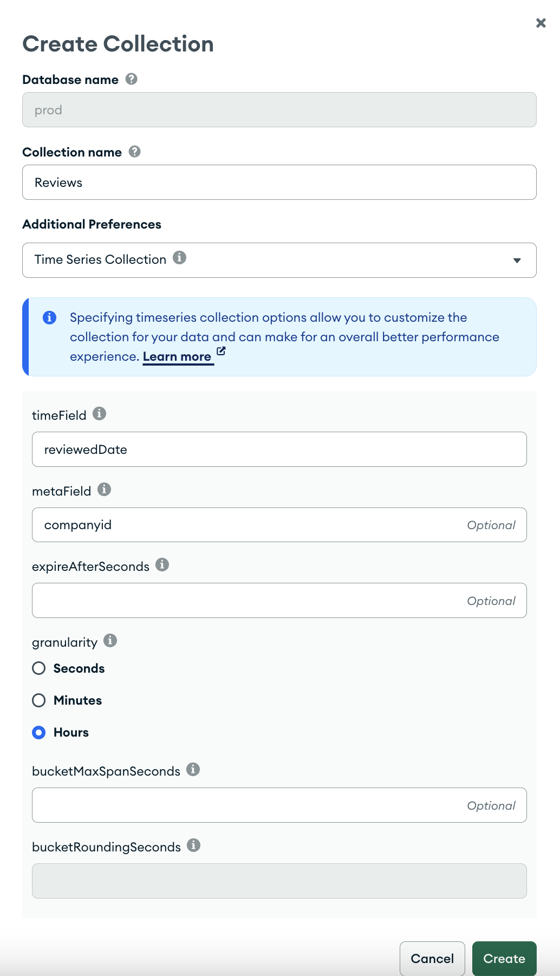The image size is (560, 976).
Task: Click the Collection name help icon
Action: [134, 152]
